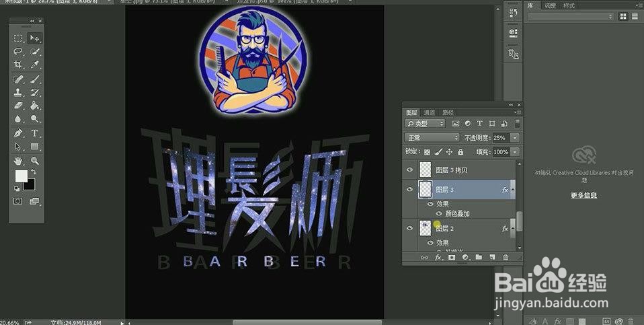This screenshot has width=644, height=325.
Task: Switch to the 调整 tab
Action: coord(551,6)
